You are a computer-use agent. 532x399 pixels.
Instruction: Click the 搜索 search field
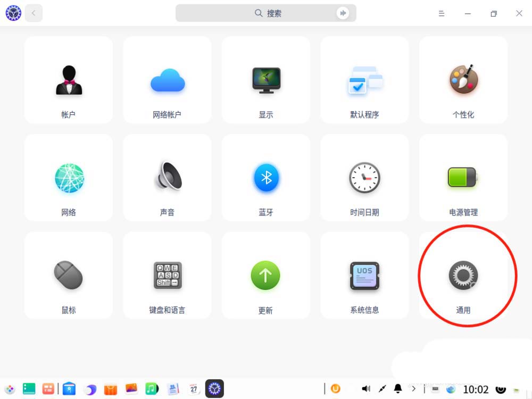tap(266, 13)
